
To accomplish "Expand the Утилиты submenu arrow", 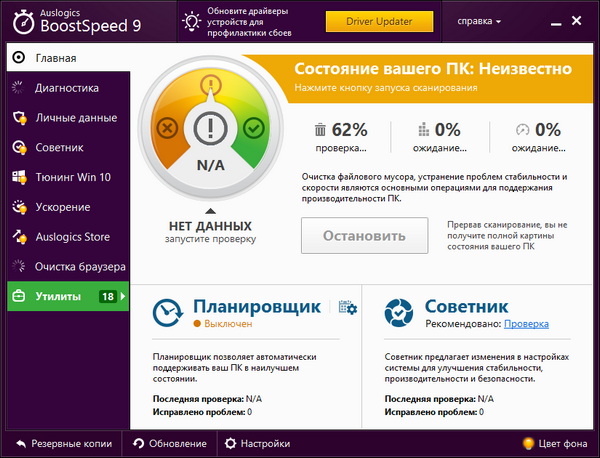I will pos(123,296).
